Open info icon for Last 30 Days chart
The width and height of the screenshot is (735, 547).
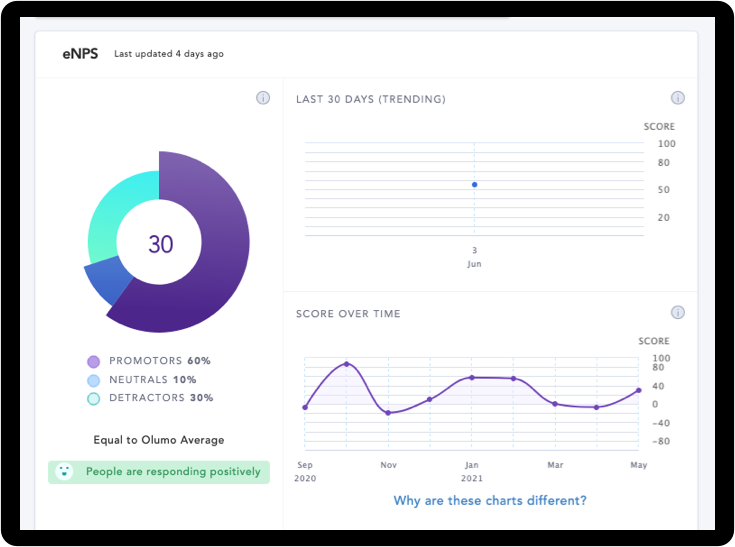tap(678, 98)
